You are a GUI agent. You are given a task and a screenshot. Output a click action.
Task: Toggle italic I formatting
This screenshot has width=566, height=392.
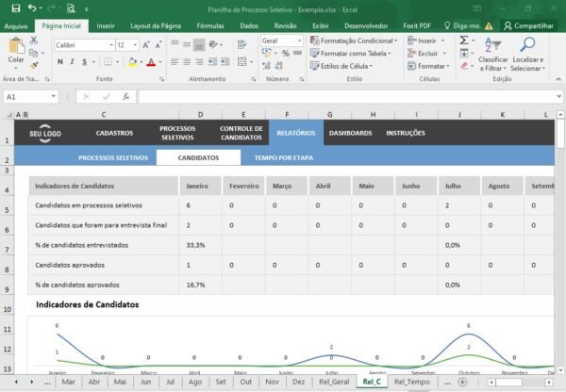(72, 61)
